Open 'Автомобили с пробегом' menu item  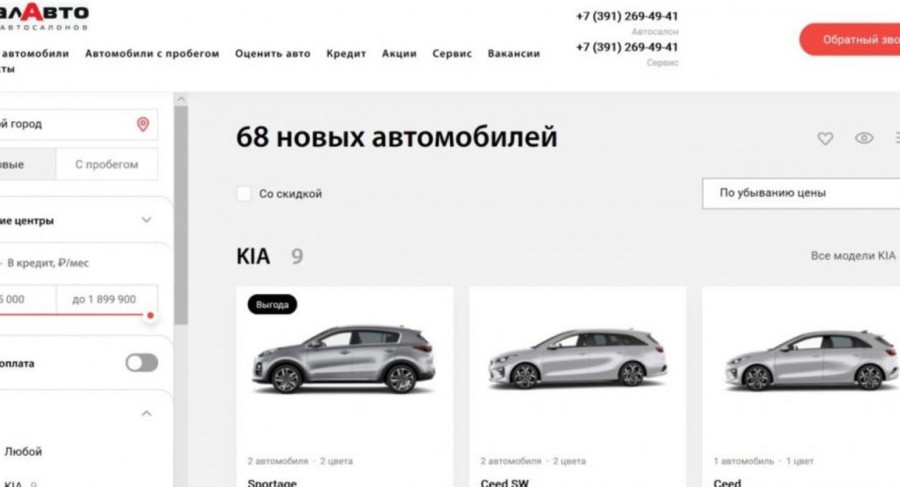(x=152, y=53)
